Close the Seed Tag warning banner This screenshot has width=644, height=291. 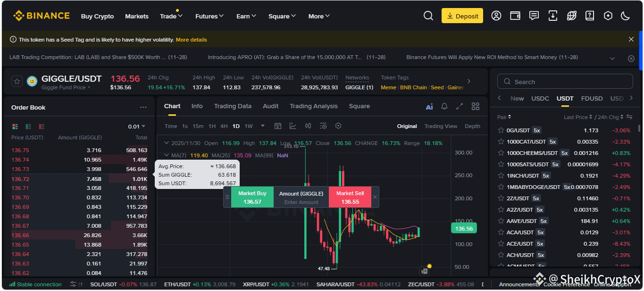pyautogui.click(x=631, y=39)
